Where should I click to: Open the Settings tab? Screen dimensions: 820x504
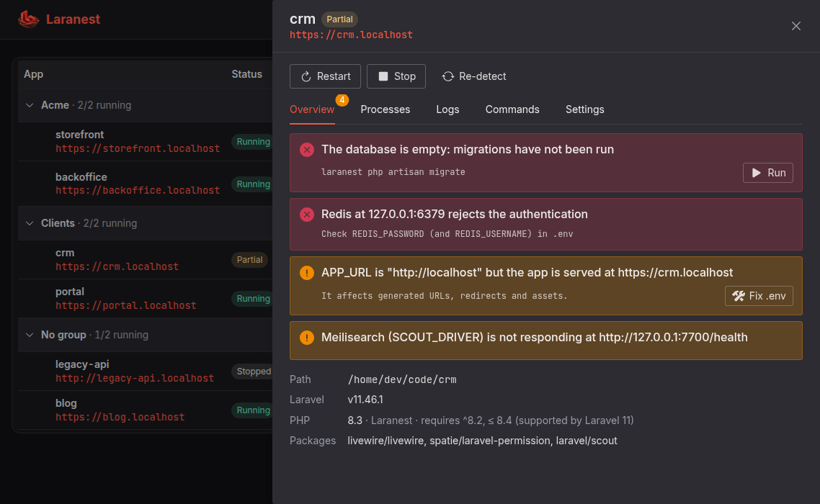click(584, 109)
